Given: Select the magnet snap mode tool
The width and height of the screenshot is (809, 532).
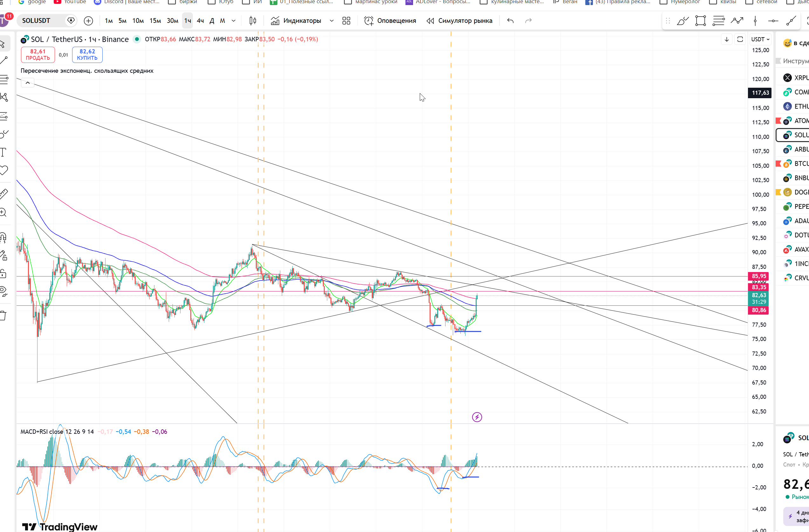Looking at the screenshot, I should (x=3, y=237).
